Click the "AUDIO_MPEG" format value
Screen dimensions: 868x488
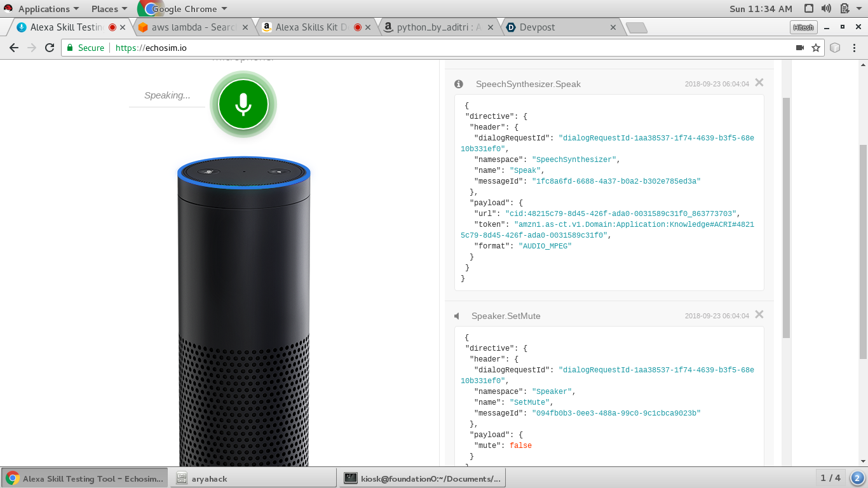(545, 246)
